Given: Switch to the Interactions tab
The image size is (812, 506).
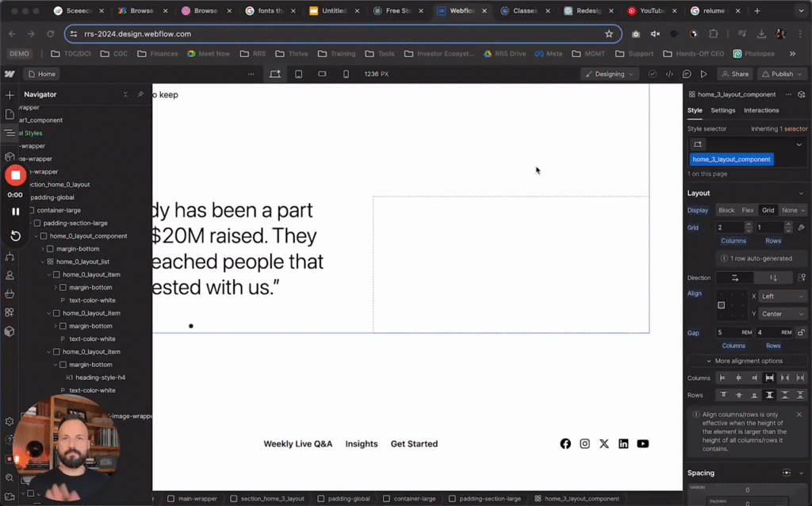Looking at the screenshot, I should pyautogui.click(x=760, y=110).
